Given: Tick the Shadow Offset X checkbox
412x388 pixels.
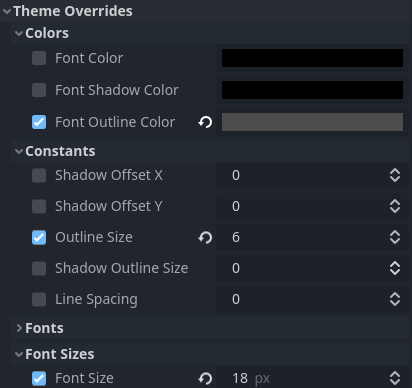Looking at the screenshot, I should (39, 175).
